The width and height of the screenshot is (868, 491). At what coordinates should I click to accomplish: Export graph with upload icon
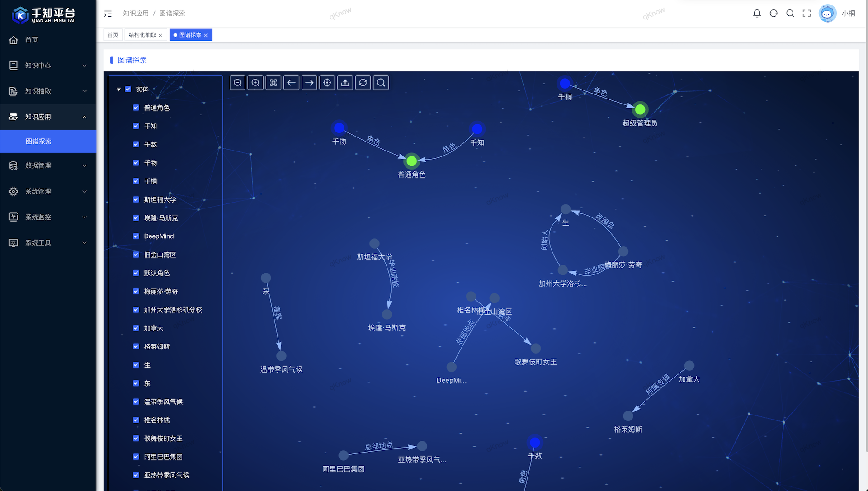point(345,83)
